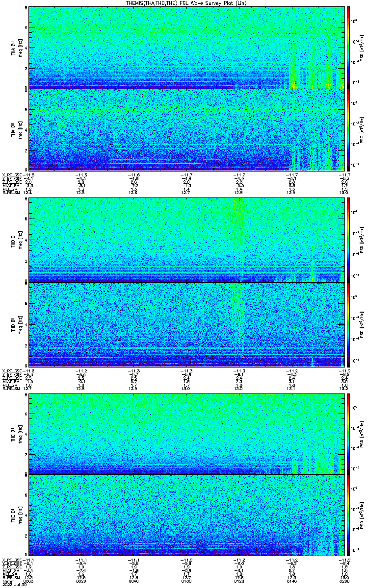The image size is (368, 588).
Task: Click the X_RE_GSE row label under THE panels
Action: point(12,560)
